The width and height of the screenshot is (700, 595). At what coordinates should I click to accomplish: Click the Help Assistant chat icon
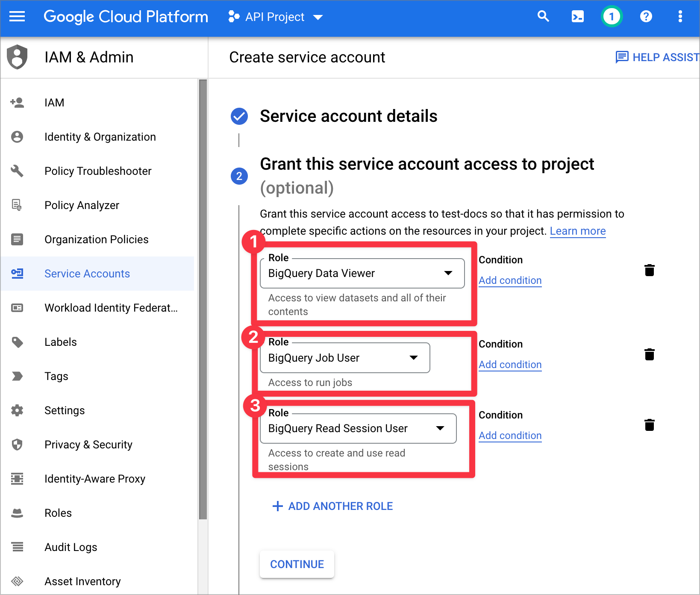622,57
